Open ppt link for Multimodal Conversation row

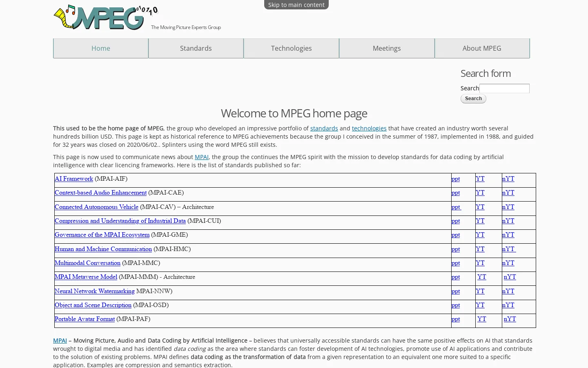pos(456,263)
